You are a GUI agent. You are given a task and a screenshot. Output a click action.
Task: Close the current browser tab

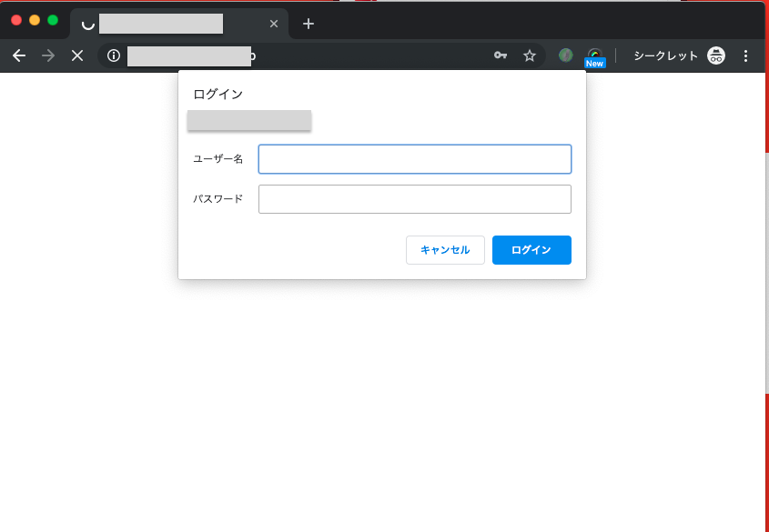(274, 24)
